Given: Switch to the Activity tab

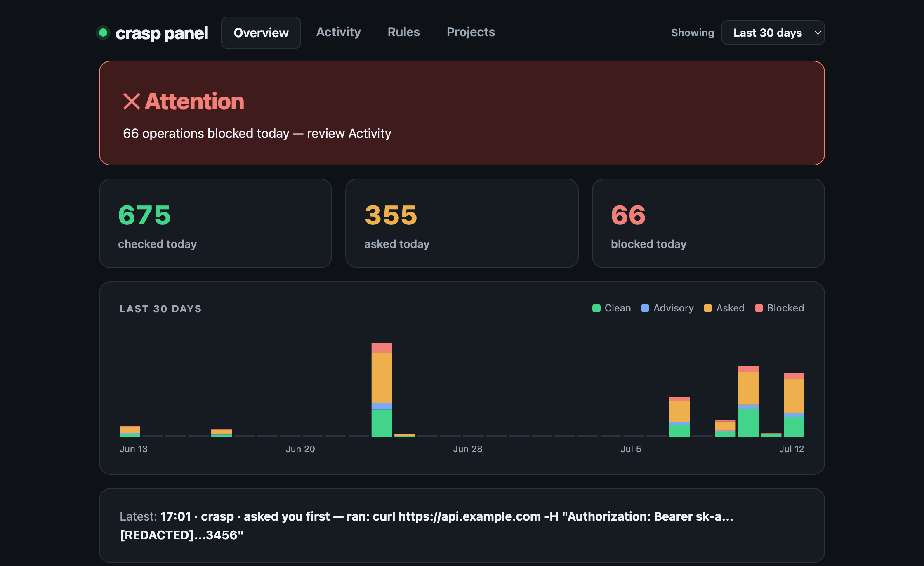Looking at the screenshot, I should point(339,32).
